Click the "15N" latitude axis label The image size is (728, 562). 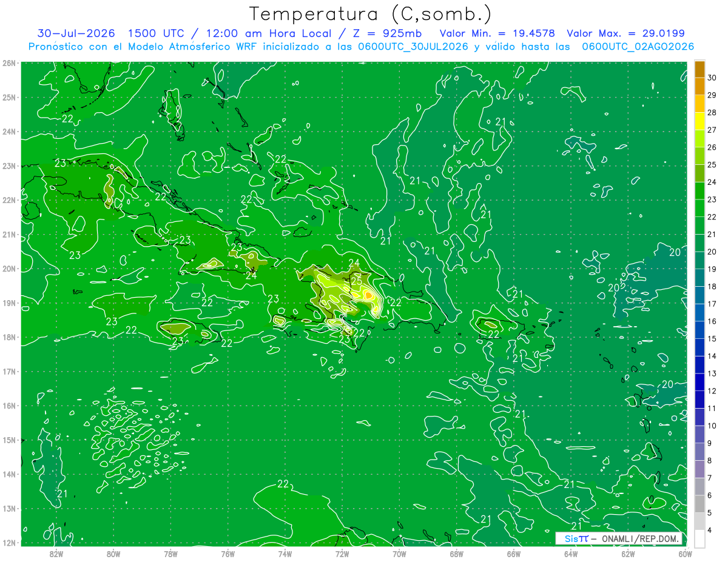click(x=9, y=440)
